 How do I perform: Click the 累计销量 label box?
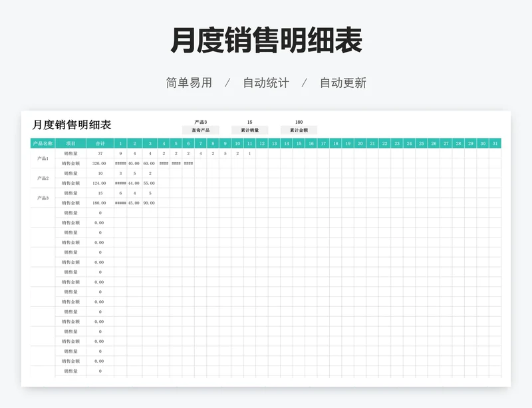click(x=250, y=130)
